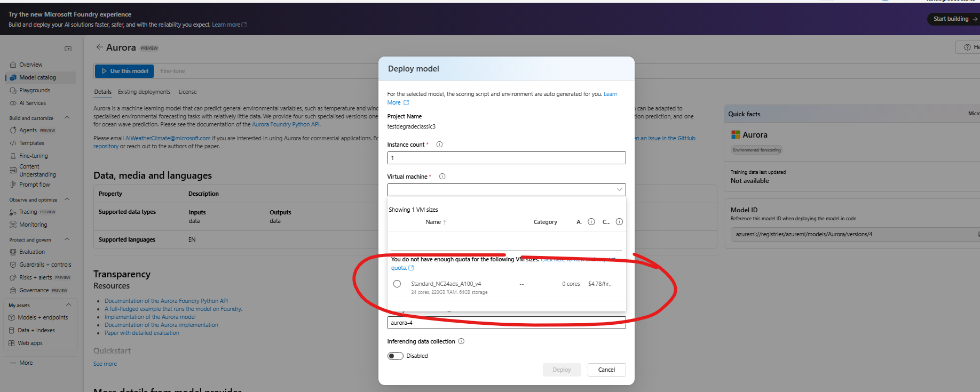The image size is (980, 392).
Task: Open the Aurora Foundry Python API documentation link
Action: click(x=166, y=301)
